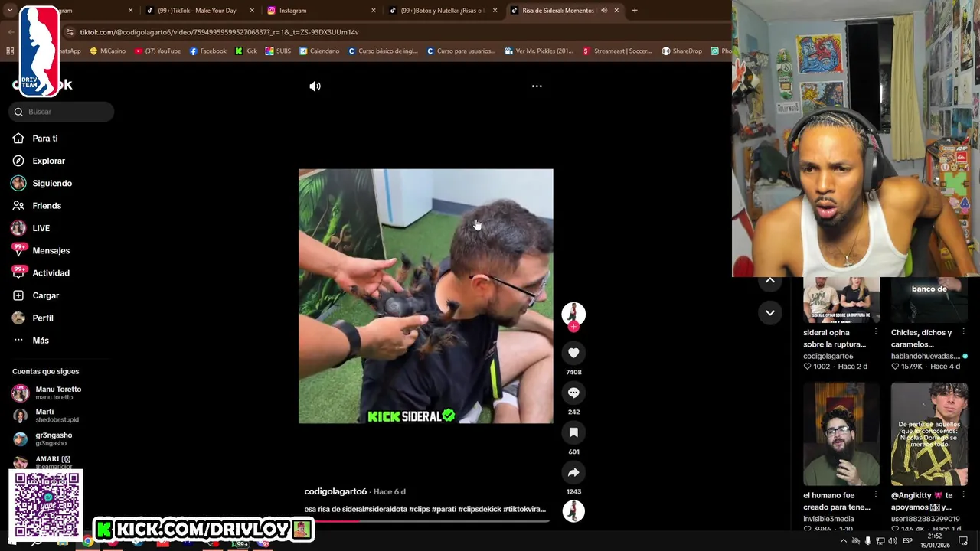The width and height of the screenshot is (980, 551).
Task: Close the Instagram tab
Action: click(374, 11)
